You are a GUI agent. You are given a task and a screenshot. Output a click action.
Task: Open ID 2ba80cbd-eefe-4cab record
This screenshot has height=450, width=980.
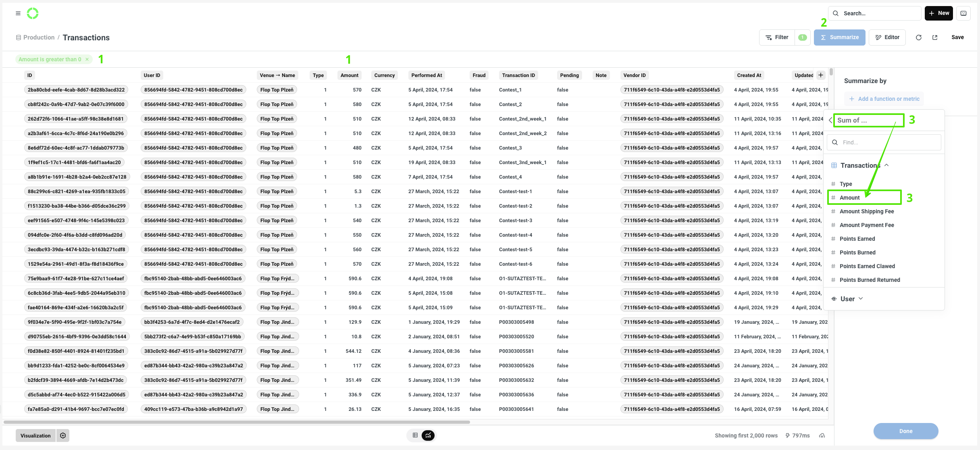click(76, 90)
